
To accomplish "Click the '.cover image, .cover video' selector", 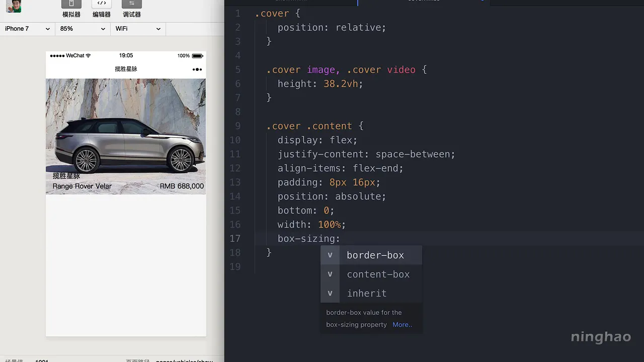I will pyautogui.click(x=341, y=69).
